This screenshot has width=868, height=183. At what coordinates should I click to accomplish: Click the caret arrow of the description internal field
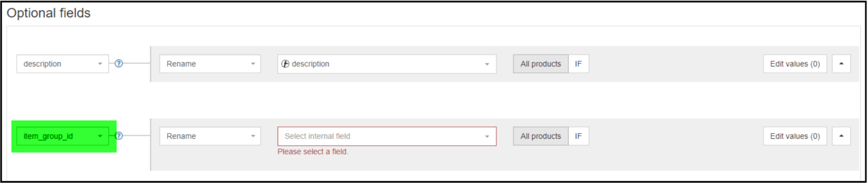click(487, 64)
